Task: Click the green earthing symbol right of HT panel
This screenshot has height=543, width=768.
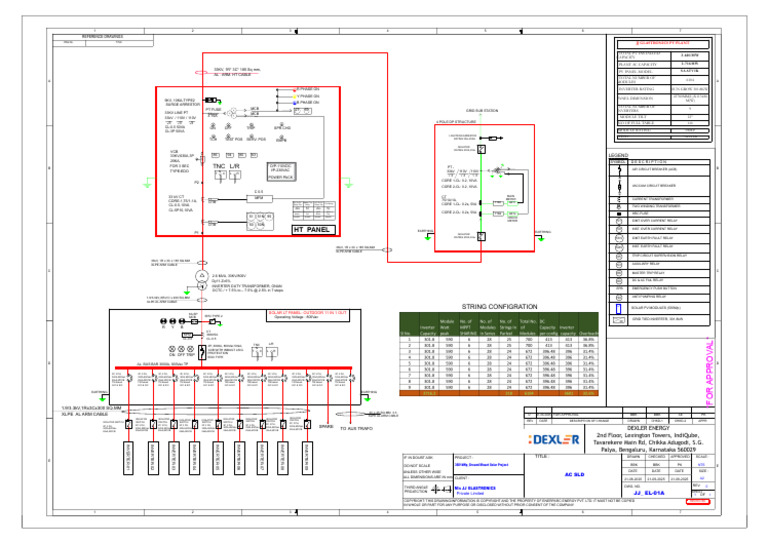Action: coord(348,184)
